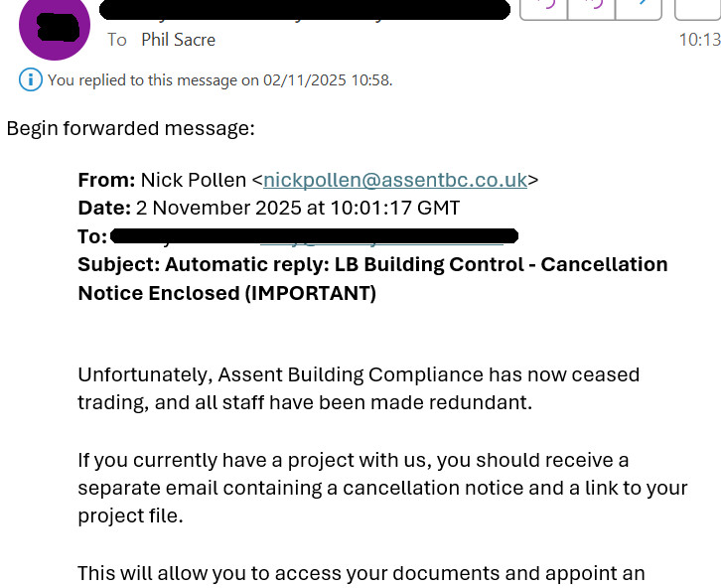
Task: Click the Forward arrow icon
Action: 640,6
